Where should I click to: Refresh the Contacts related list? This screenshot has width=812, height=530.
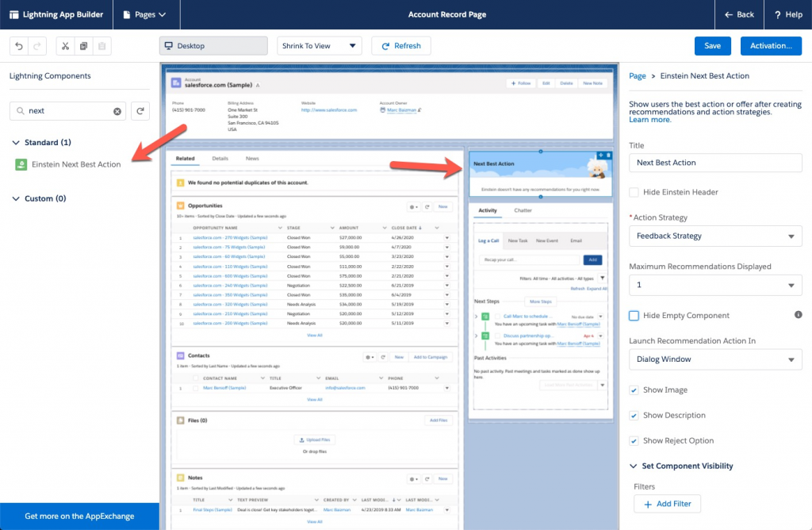click(x=383, y=357)
